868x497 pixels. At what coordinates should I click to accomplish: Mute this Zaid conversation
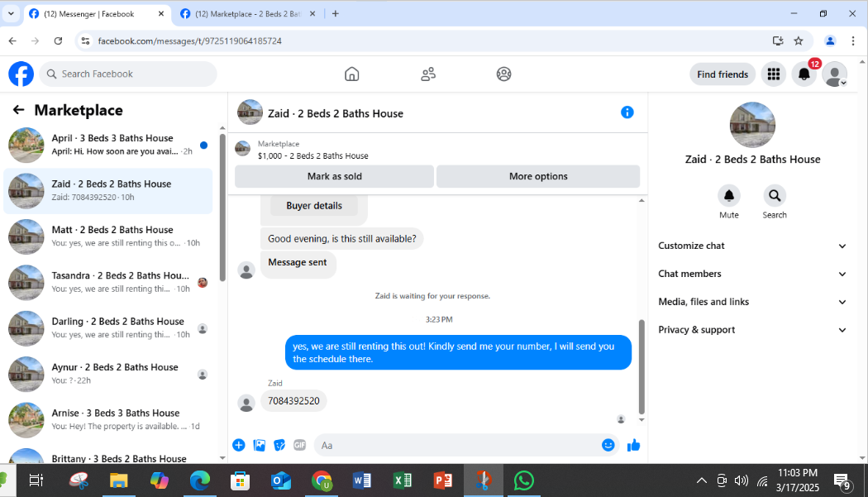(729, 196)
